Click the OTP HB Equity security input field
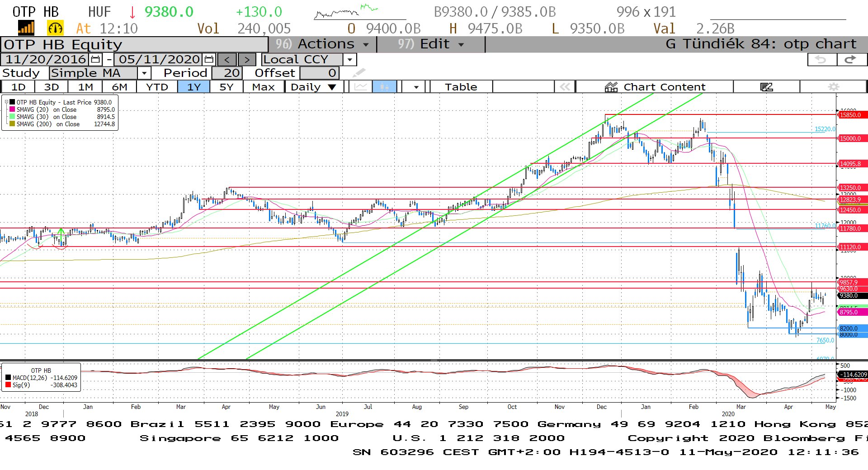 point(134,44)
